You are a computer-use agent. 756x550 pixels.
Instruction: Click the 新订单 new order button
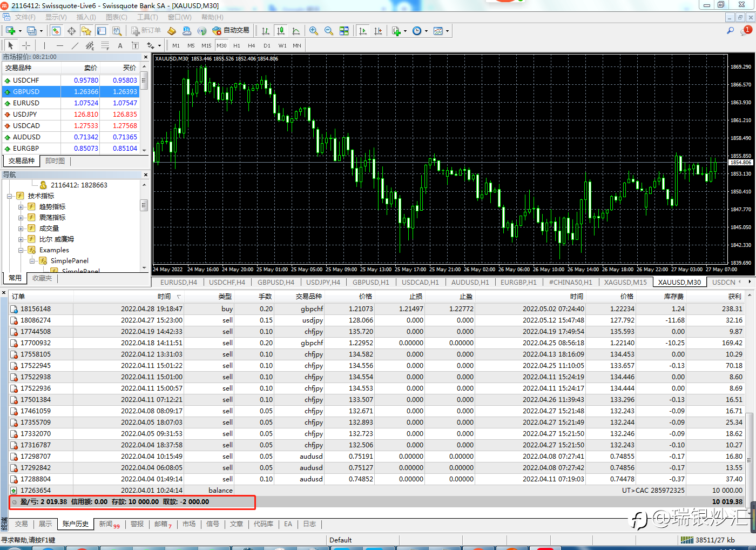point(146,31)
